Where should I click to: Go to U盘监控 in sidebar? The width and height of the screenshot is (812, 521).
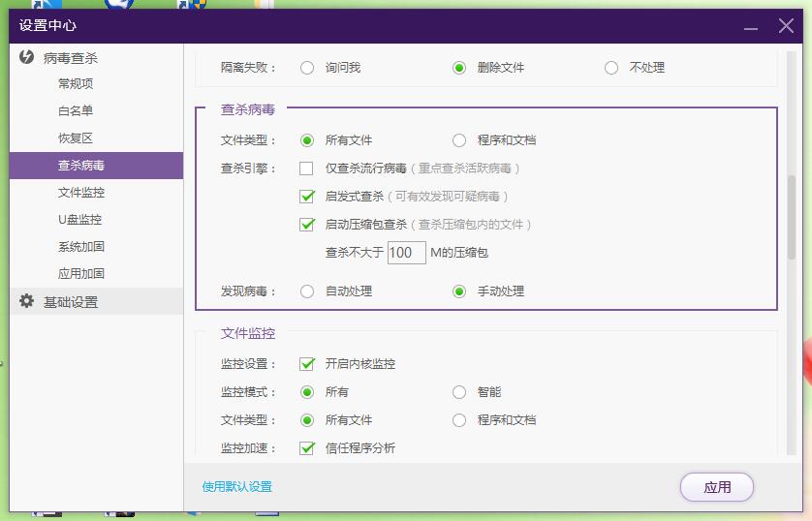pyautogui.click(x=79, y=220)
